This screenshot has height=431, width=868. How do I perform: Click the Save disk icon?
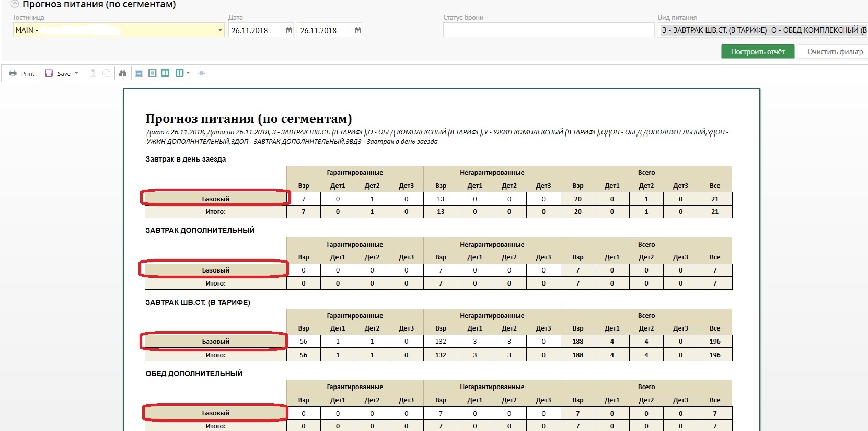coord(49,73)
